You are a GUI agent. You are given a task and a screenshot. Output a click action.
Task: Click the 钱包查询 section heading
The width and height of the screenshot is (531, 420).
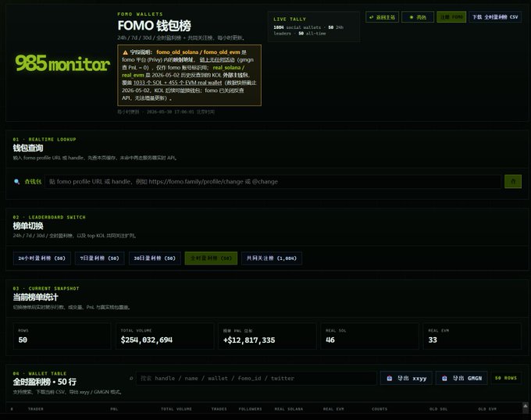(28, 148)
